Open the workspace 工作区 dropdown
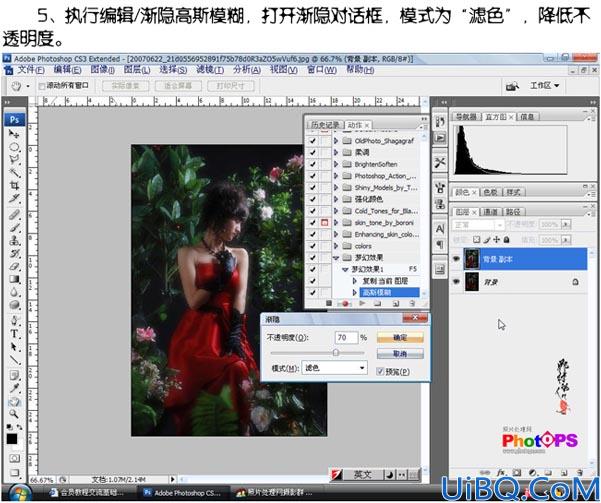The image size is (601, 503). (544, 85)
